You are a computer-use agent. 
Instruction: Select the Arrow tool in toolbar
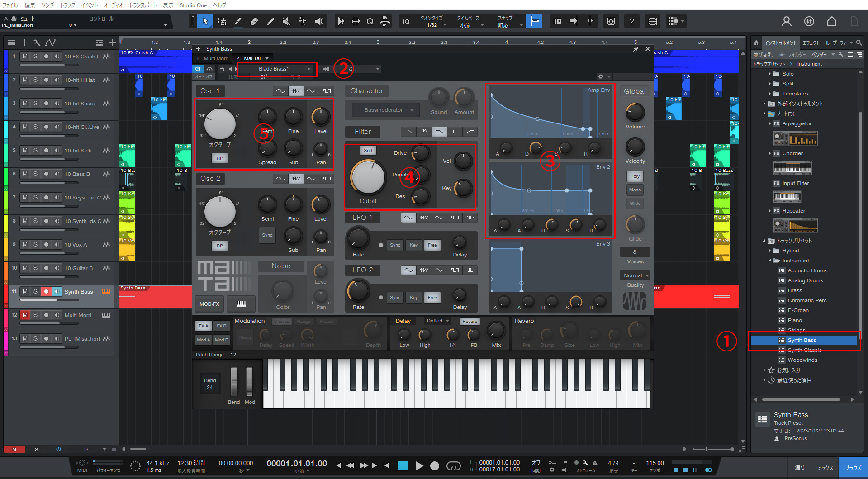205,21
